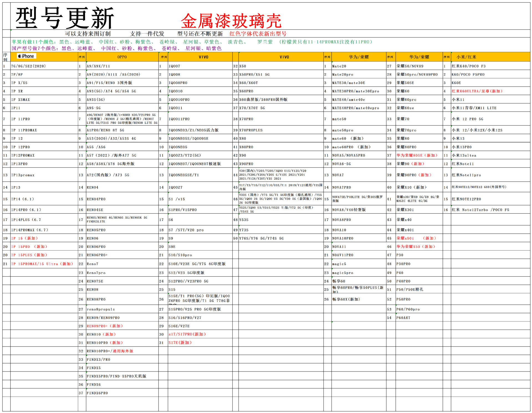532x413 pixels.
Task: Click the 7G/8G/SE2(2020) cell
Action: tap(28, 66)
